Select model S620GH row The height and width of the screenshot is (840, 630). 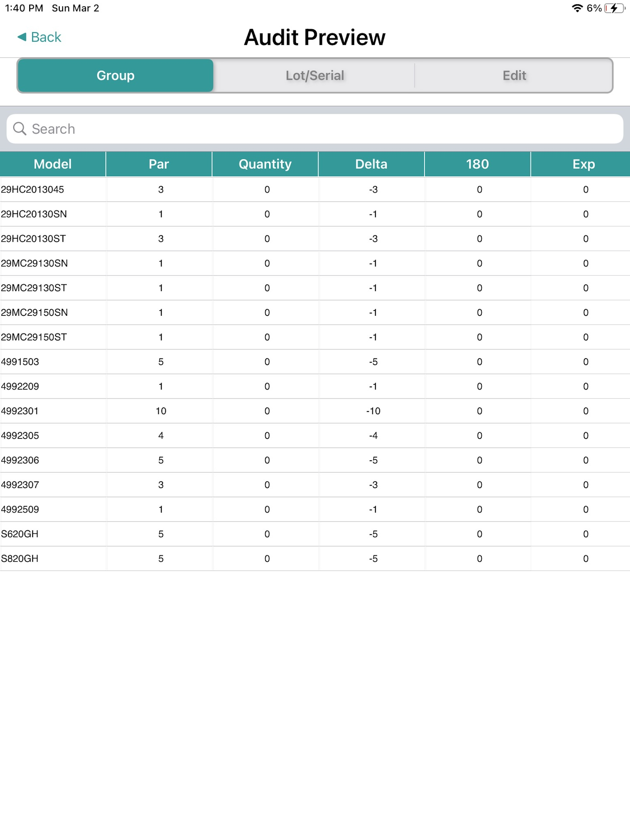315,534
